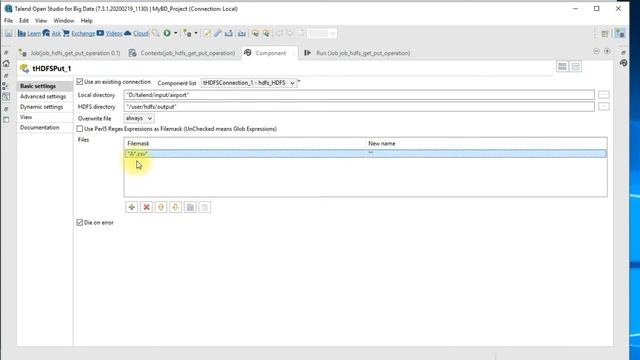Click the create job icon in the toolbar
The width and height of the screenshot is (640, 360).
[187, 33]
